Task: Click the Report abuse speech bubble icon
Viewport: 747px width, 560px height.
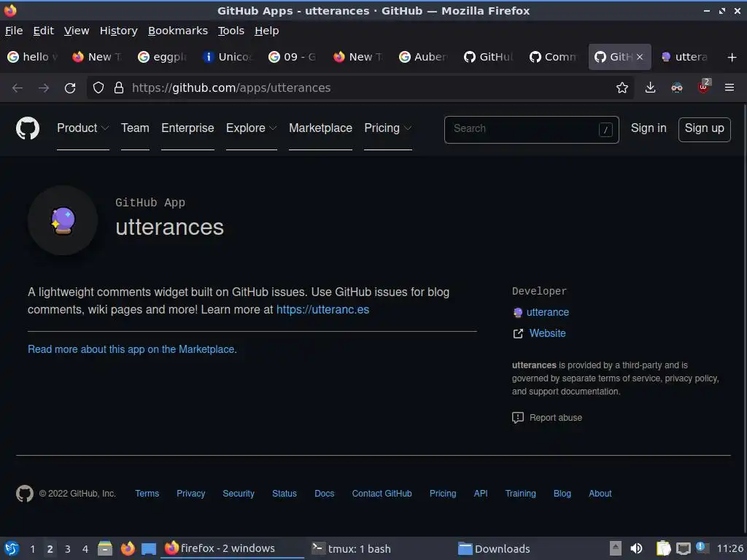Action: (x=518, y=418)
